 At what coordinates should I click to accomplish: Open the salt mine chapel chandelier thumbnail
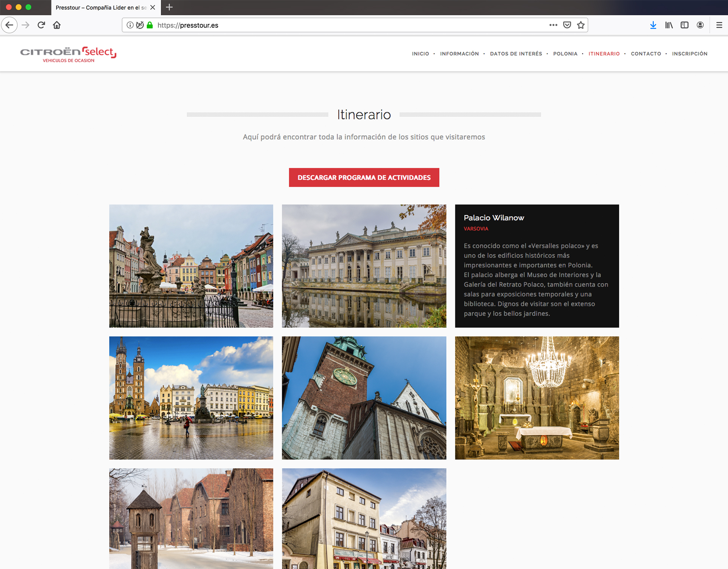pos(537,398)
